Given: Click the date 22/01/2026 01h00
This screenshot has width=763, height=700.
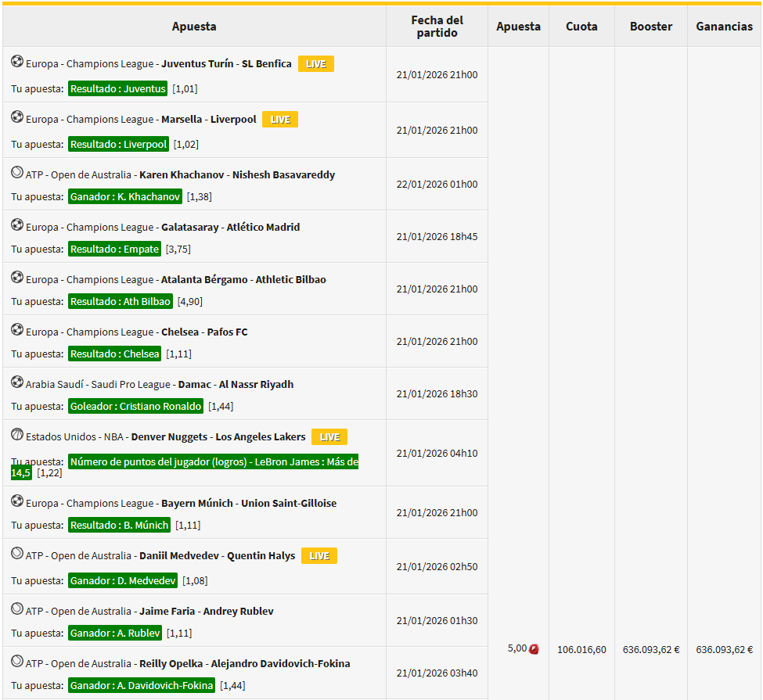Looking at the screenshot, I should pos(437,185).
